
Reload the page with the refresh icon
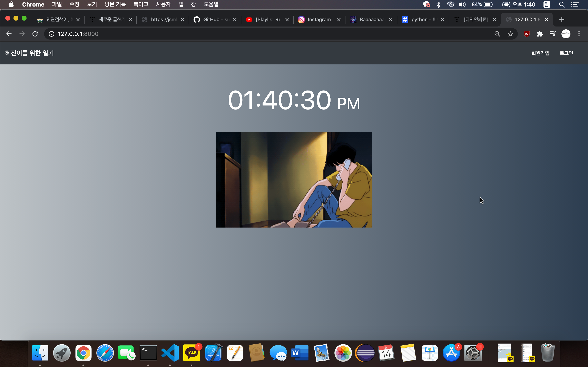pyautogui.click(x=35, y=34)
